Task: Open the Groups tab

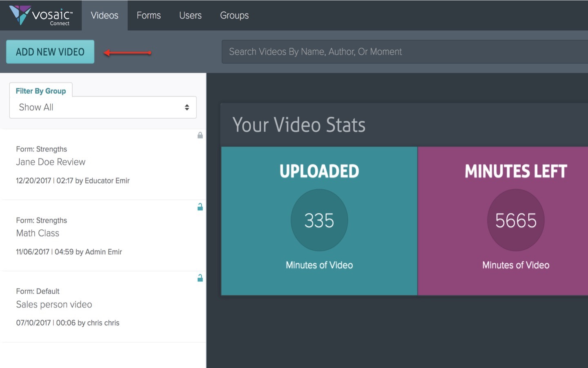Action: point(234,15)
